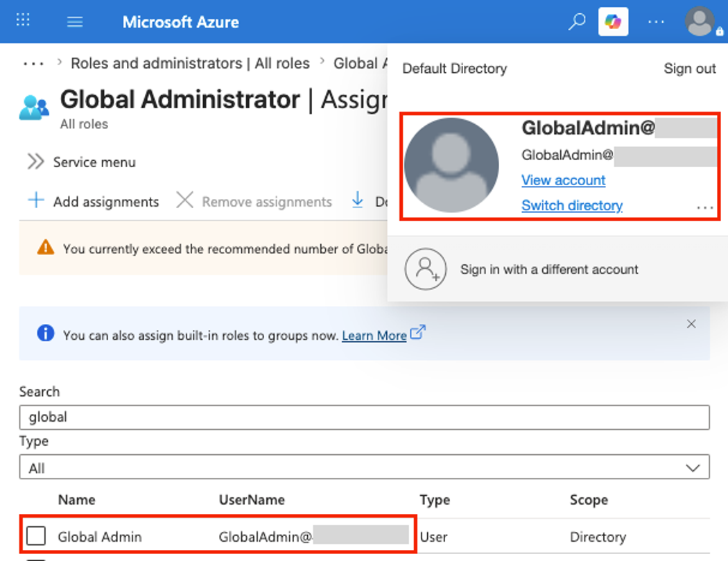Screen dimensions: 728x561
Task: Click the orange warning triangle icon
Action: 46,248
